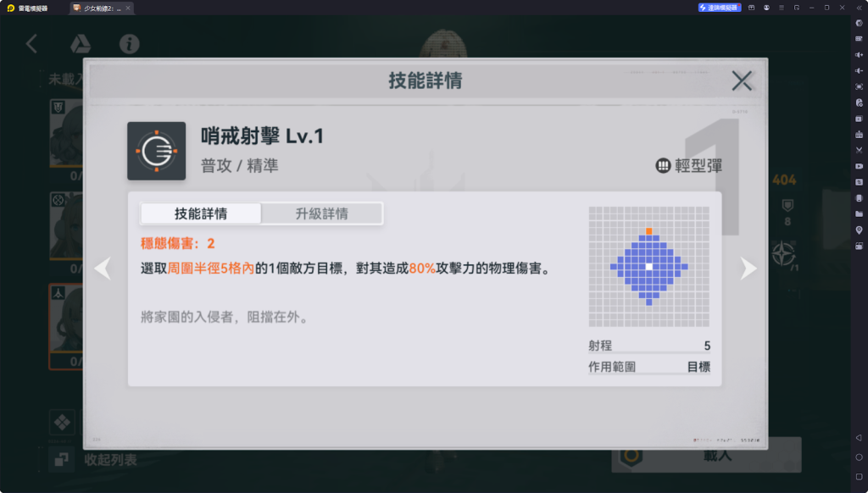This screenshot has height=493, width=868.
Task: Select the 技能詳情 tab
Action: tap(200, 213)
